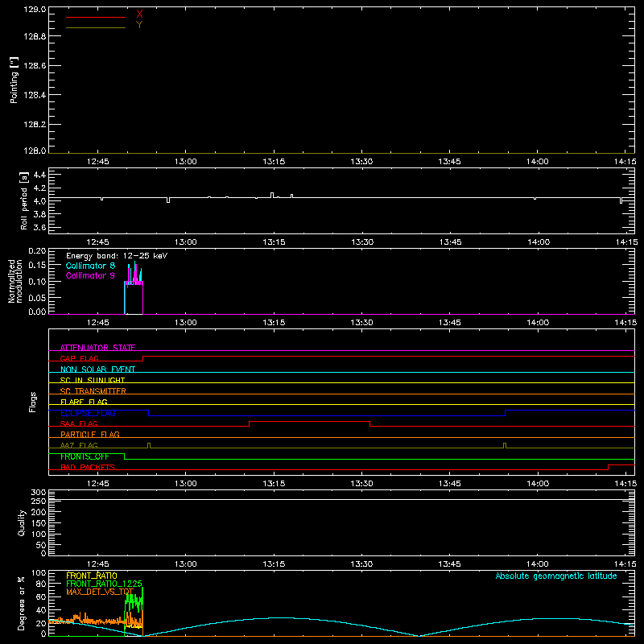This screenshot has height=644, width=644.
Task: Click the 60 tick on Degrees axis
Action: (41, 597)
